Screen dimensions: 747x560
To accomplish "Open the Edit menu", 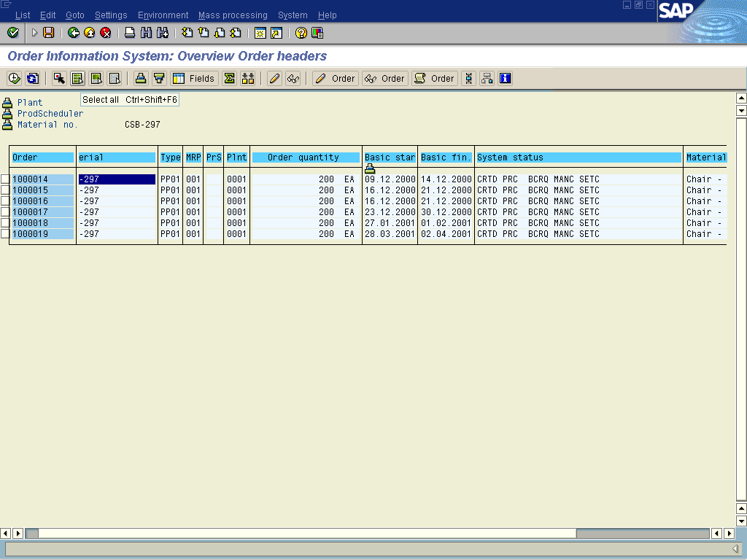I will 47,15.
